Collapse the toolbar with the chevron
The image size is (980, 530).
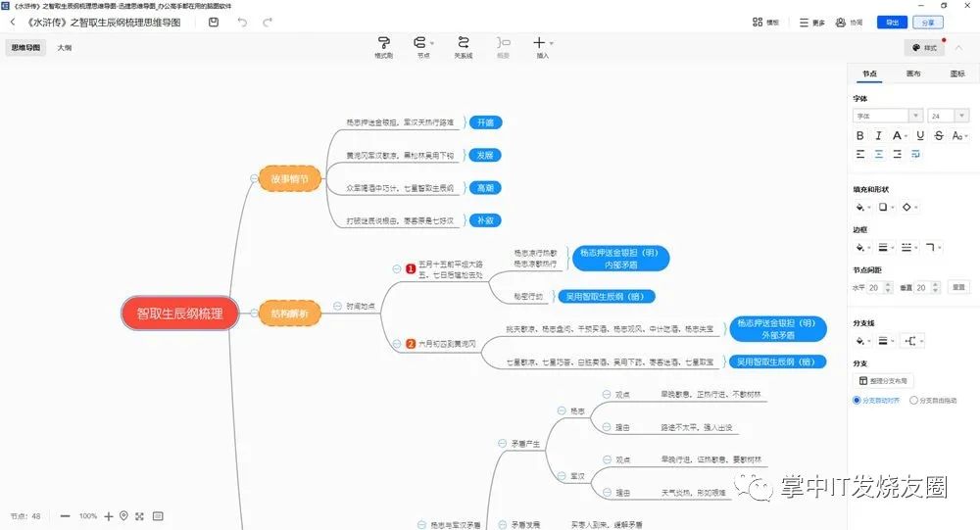tap(958, 47)
